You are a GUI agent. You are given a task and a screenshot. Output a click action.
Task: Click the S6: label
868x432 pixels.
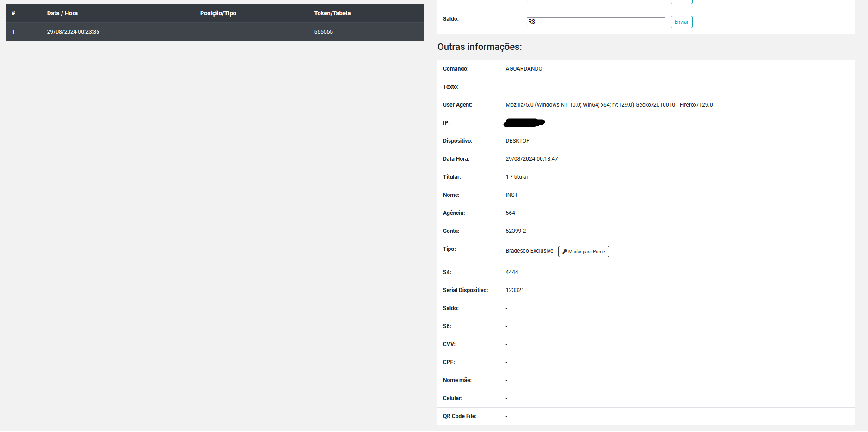[447, 326]
